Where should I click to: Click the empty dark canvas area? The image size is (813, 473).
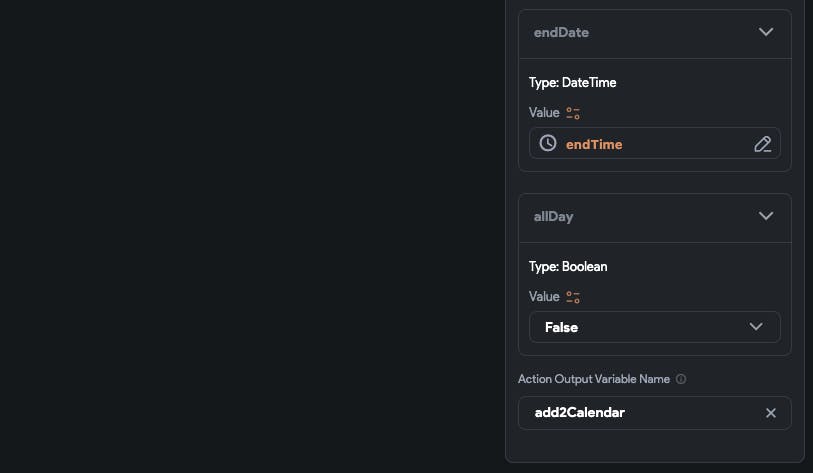pos(250,236)
